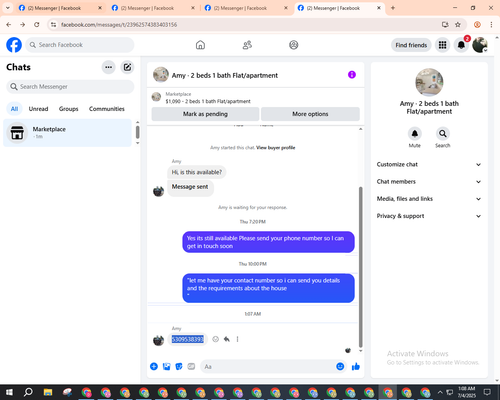The image size is (500, 400).
Task: Focus the Search Messenger field
Action: 70,87
